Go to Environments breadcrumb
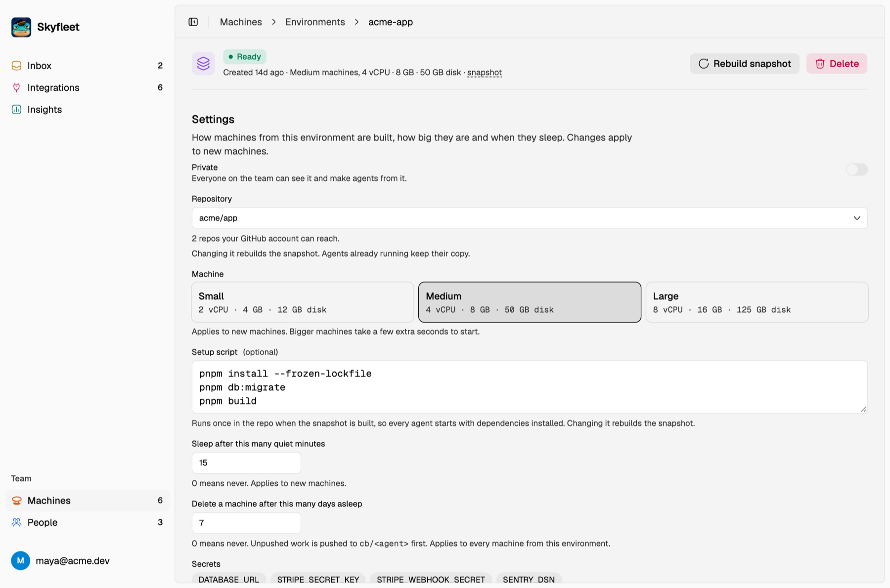 coord(315,22)
